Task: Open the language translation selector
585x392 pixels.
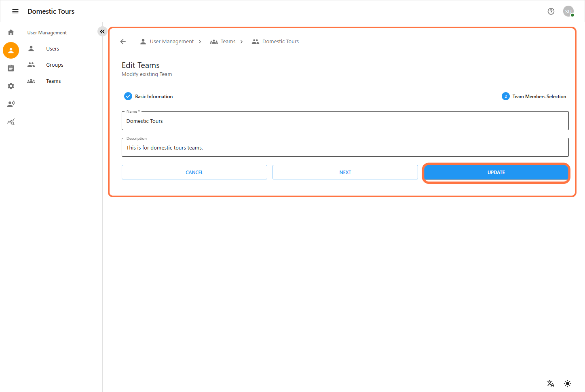Action: pos(550,384)
